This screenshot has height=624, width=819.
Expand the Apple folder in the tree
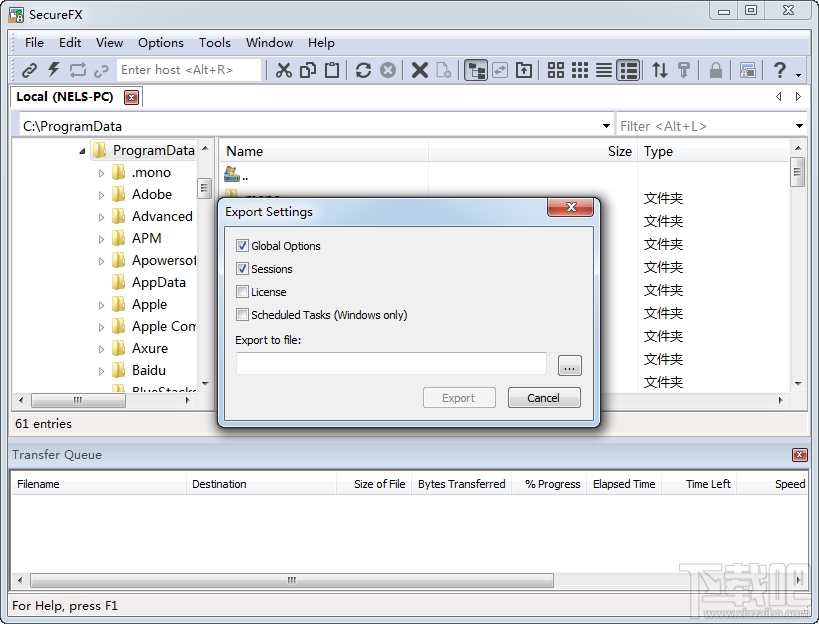(x=101, y=304)
